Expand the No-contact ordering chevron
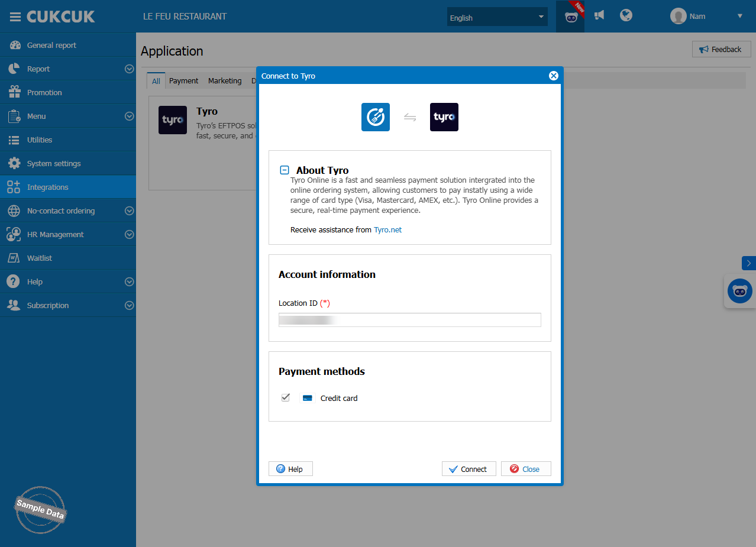The height and width of the screenshot is (547, 756). tap(130, 211)
